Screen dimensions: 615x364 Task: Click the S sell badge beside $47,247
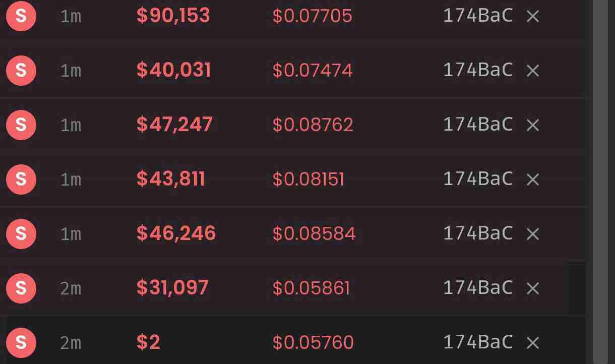(x=21, y=125)
